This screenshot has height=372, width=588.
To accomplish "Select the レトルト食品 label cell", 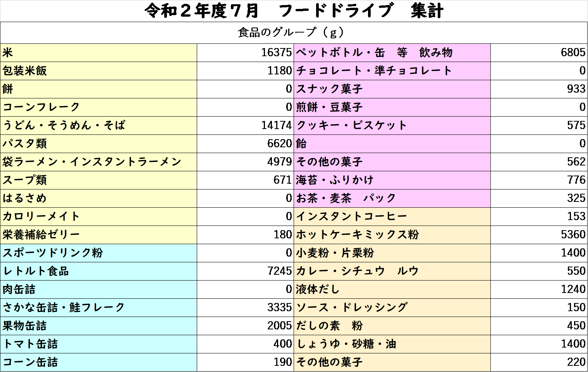I will pos(98,271).
